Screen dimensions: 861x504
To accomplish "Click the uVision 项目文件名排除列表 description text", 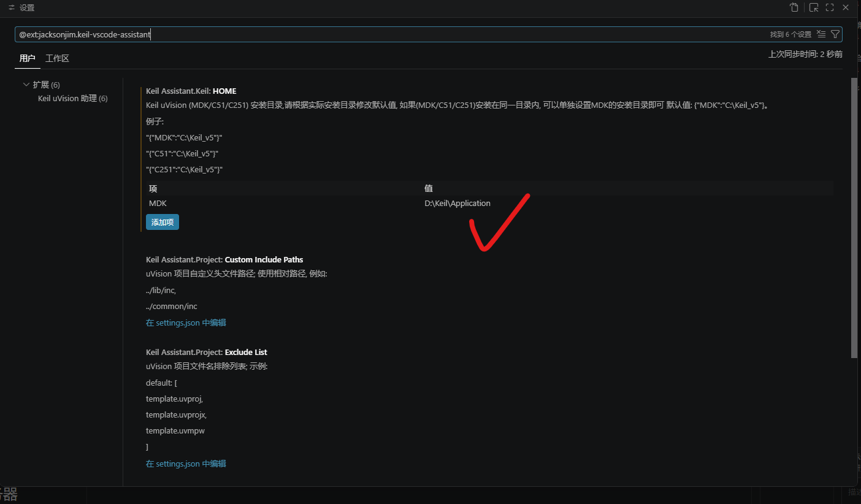I will point(207,367).
